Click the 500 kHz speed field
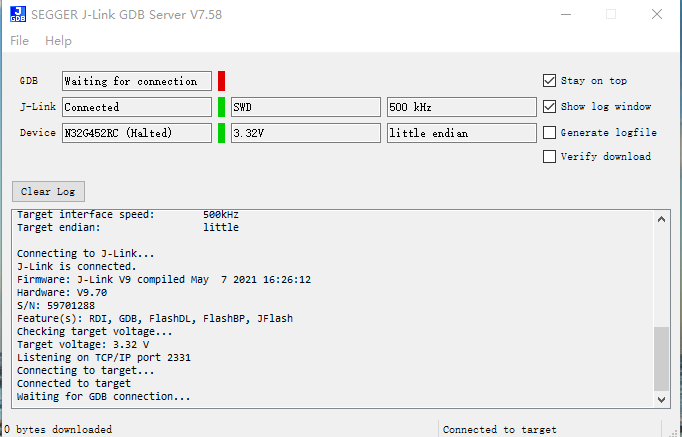This screenshot has width=682, height=437. coord(461,107)
